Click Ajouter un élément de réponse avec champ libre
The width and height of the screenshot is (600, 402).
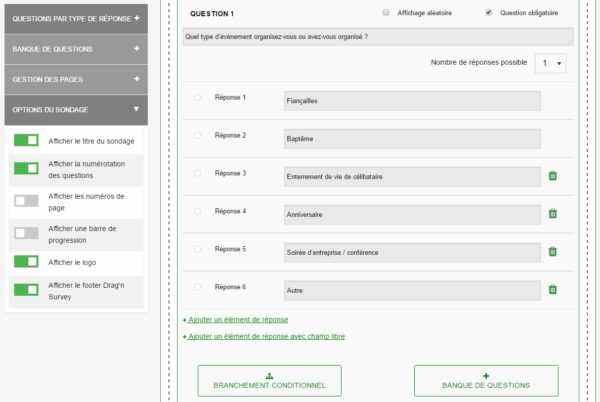click(x=264, y=337)
